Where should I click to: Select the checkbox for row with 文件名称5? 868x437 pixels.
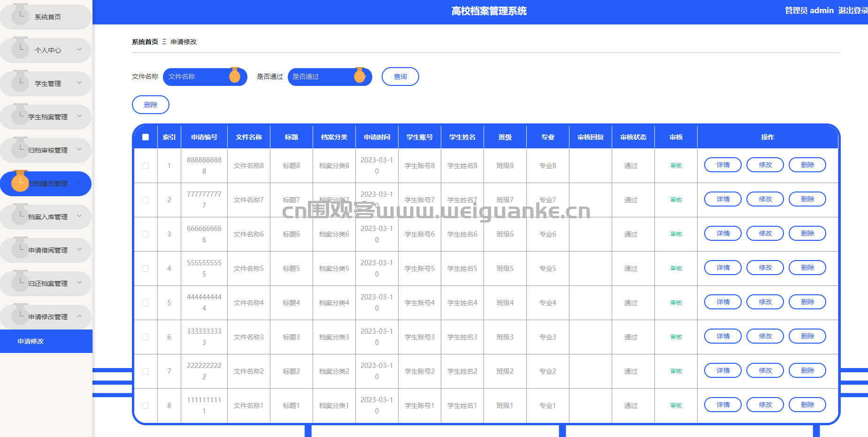[146, 268]
